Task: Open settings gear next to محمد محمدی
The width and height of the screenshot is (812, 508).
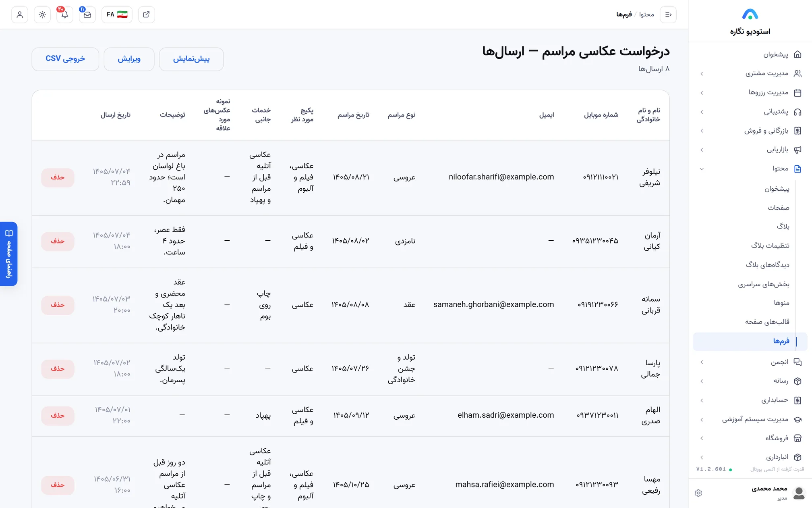Action: pyautogui.click(x=698, y=493)
